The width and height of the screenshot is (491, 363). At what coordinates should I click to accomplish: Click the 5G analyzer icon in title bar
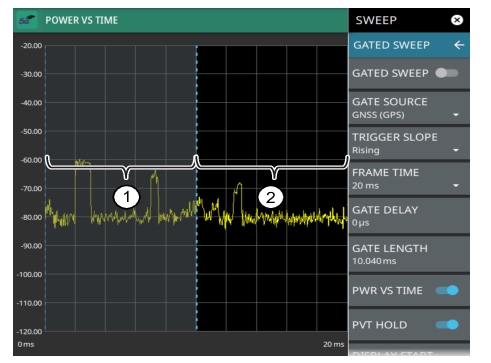(27, 20)
